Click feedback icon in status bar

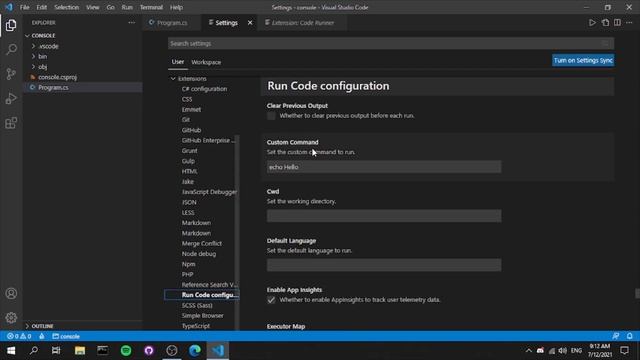coord(616,336)
